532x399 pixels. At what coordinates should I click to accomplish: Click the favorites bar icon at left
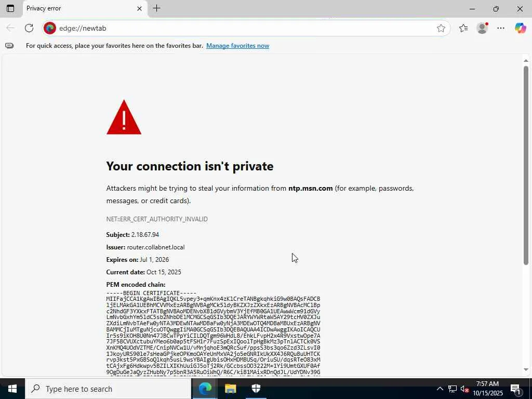tap(9, 46)
